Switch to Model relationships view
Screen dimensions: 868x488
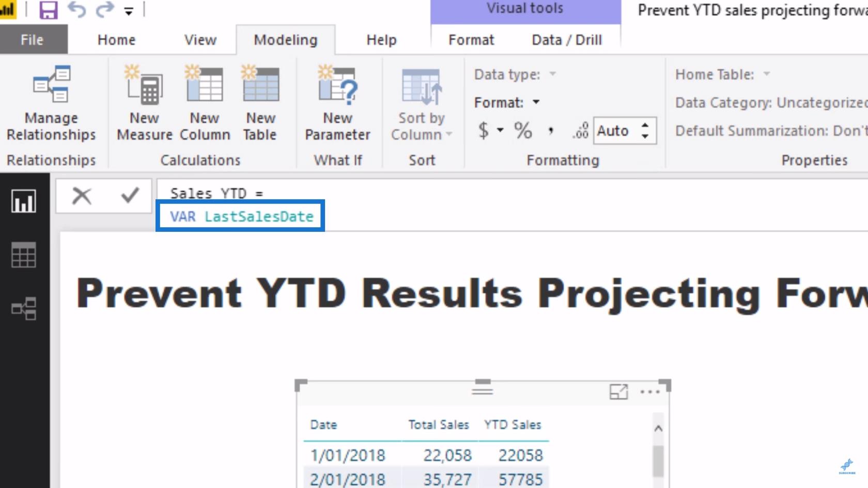point(24,308)
